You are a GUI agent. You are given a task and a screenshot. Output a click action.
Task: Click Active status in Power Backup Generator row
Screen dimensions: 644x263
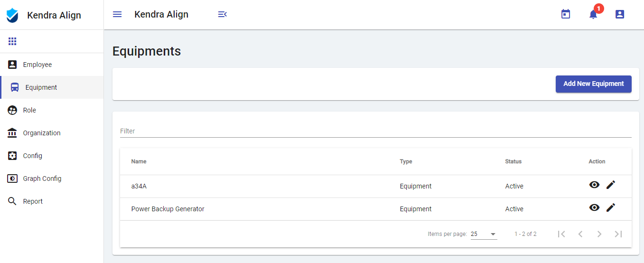514,209
